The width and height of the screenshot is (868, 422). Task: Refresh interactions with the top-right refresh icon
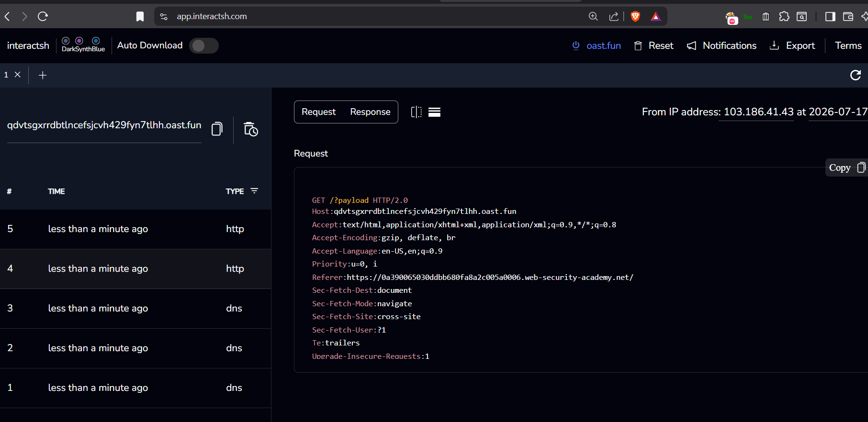(856, 75)
